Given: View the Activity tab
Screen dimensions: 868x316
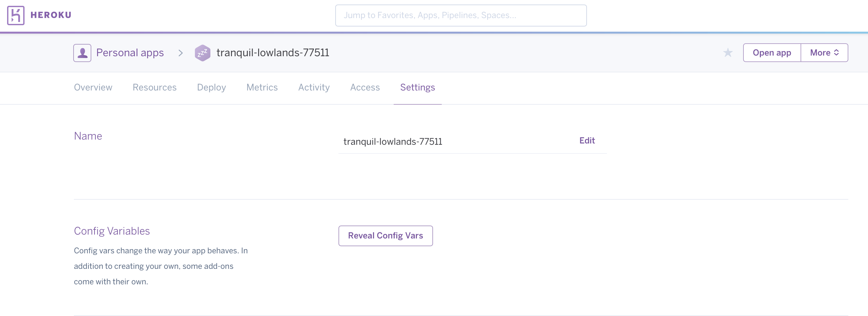Looking at the screenshot, I should tap(314, 87).
